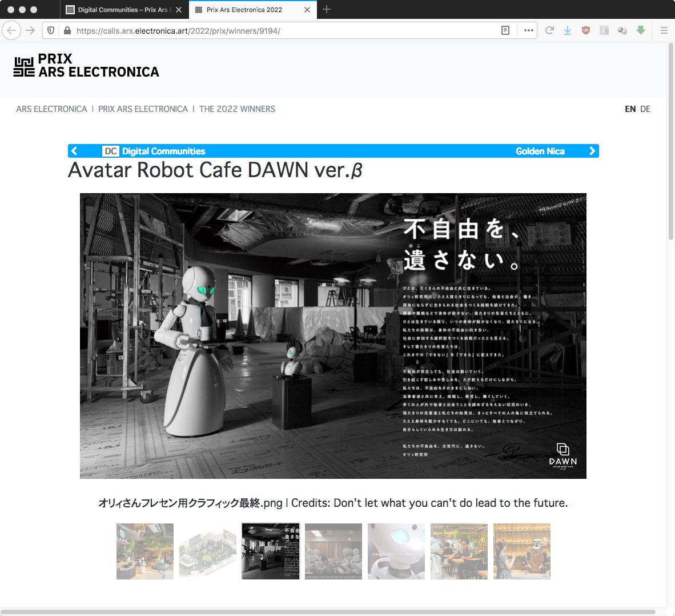Go back with the browser back arrow
Image resolution: width=675 pixels, height=616 pixels.
[x=11, y=31]
